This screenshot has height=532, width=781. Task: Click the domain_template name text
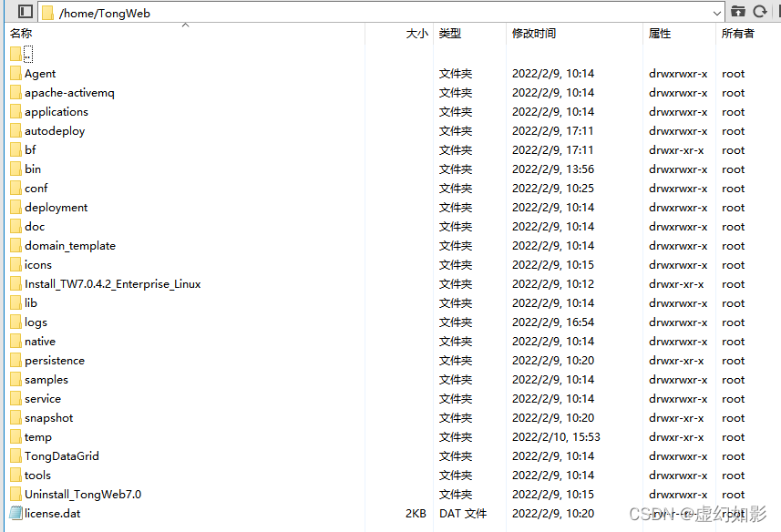click(x=70, y=246)
